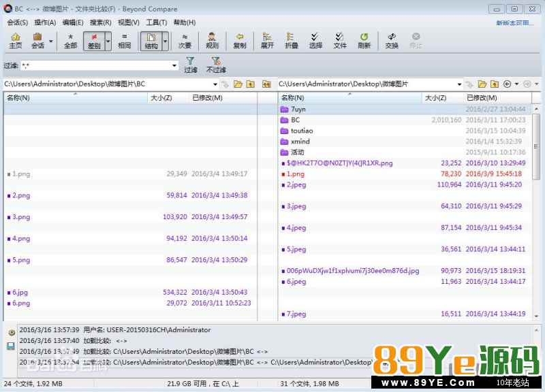Open the 会话 sessions toolbar button
Screen dimensions: 545x392
(x=37, y=41)
